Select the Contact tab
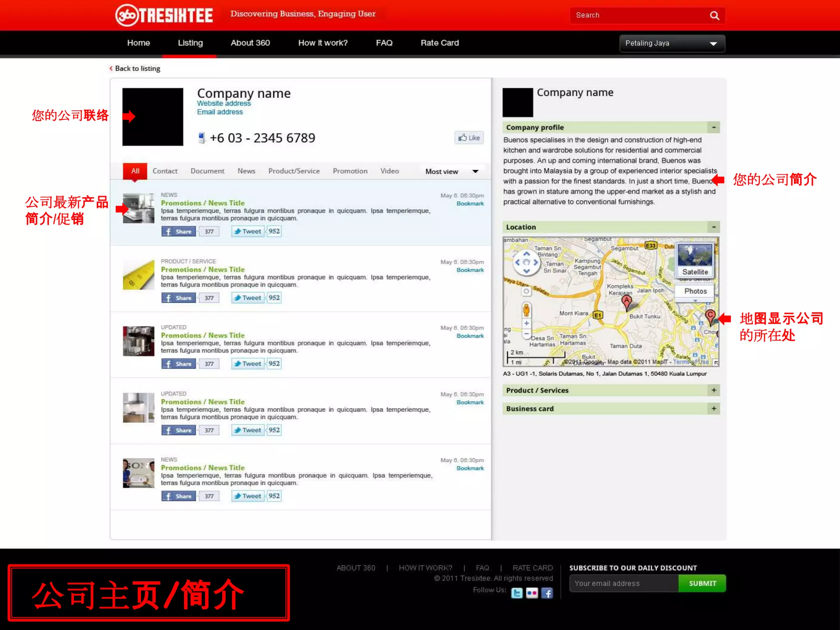 (165, 171)
